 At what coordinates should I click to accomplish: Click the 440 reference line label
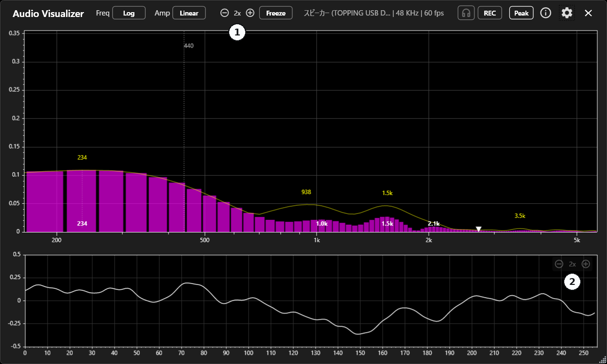click(x=189, y=46)
